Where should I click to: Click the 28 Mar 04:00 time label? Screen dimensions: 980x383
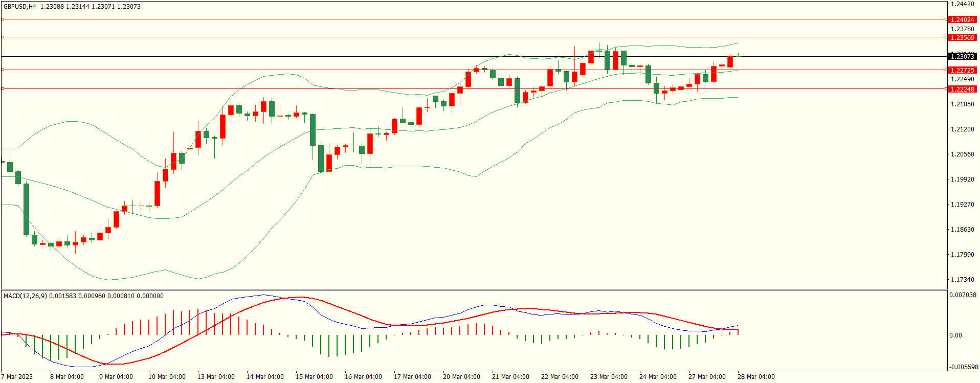[x=756, y=377]
